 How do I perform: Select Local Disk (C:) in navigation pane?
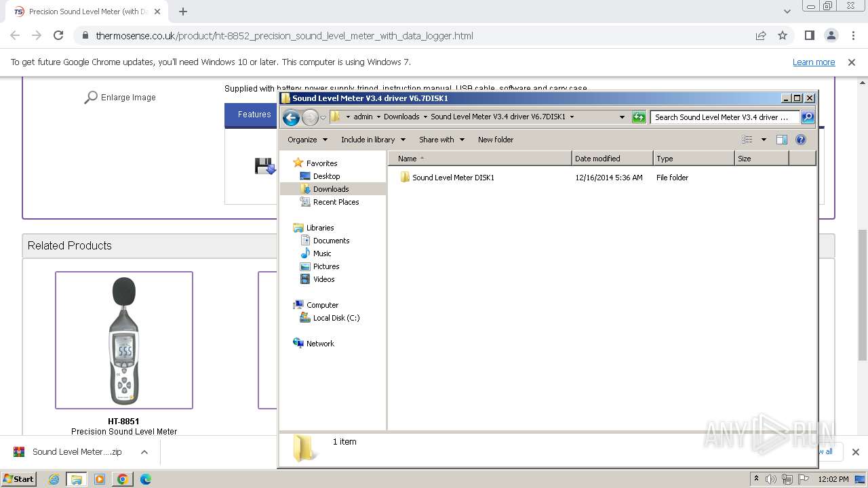(330, 318)
